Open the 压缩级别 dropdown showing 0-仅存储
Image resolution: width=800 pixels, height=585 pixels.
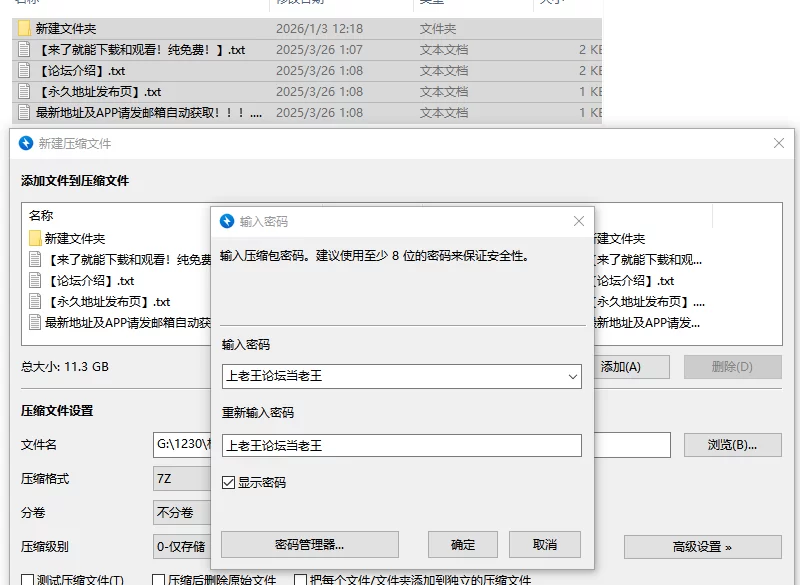point(182,547)
